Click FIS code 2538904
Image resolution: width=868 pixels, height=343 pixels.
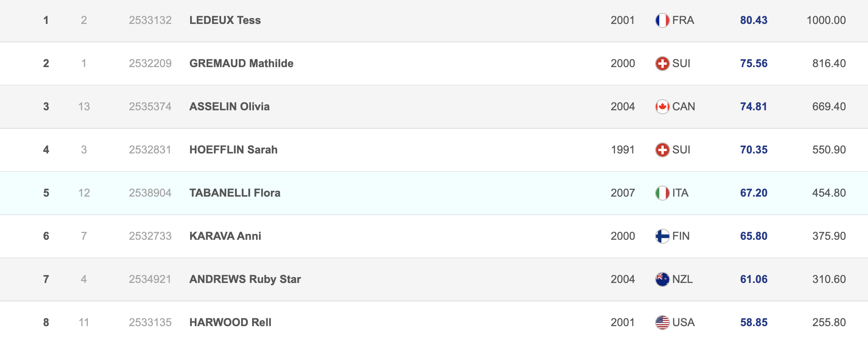pyautogui.click(x=150, y=193)
